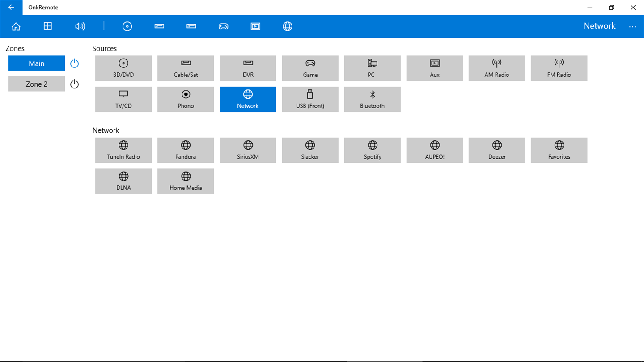Select BD/DVD source tile
Viewport: 644px width, 362px height.
pyautogui.click(x=123, y=68)
